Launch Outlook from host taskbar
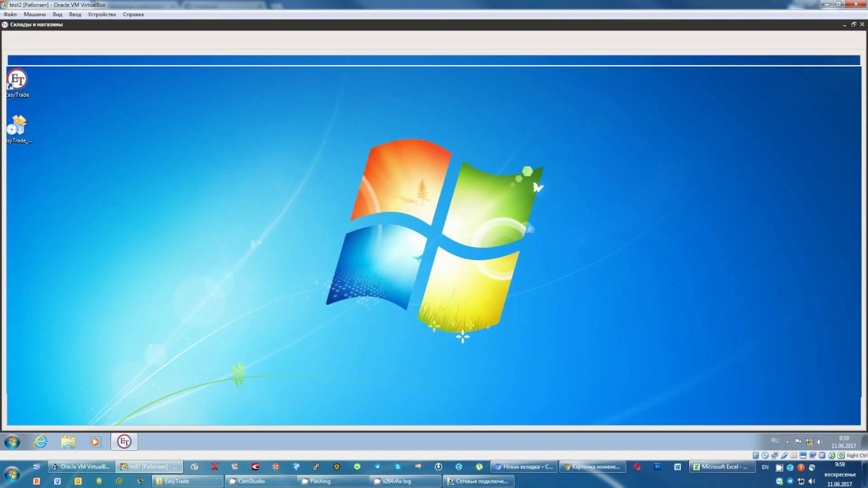 click(78, 481)
